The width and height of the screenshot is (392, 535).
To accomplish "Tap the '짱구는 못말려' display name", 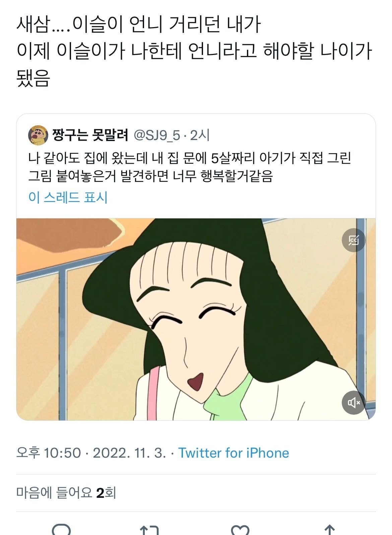I will [90, 135].
